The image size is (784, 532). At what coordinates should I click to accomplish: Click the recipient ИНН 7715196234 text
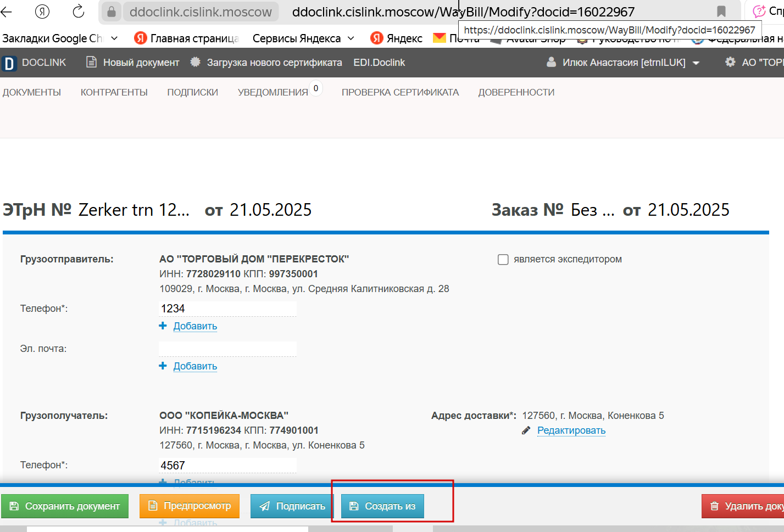point(214,430)
